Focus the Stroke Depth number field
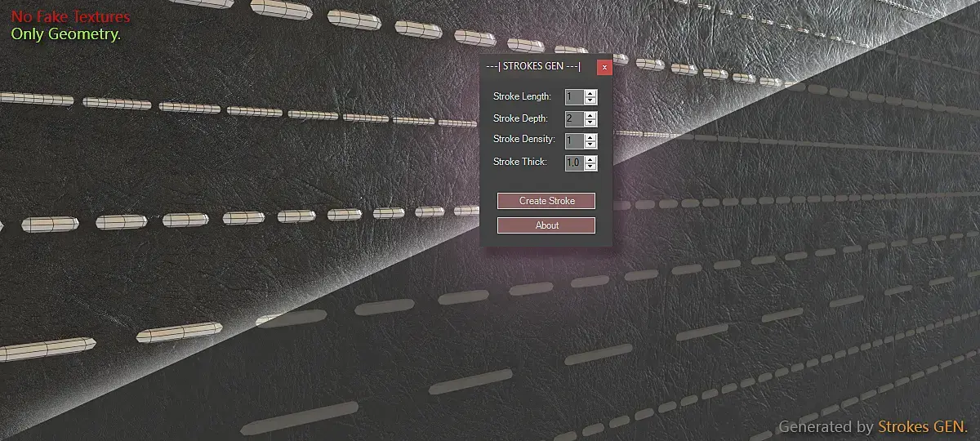Screen dimensions: 980x441 click(x=574, y=118)
